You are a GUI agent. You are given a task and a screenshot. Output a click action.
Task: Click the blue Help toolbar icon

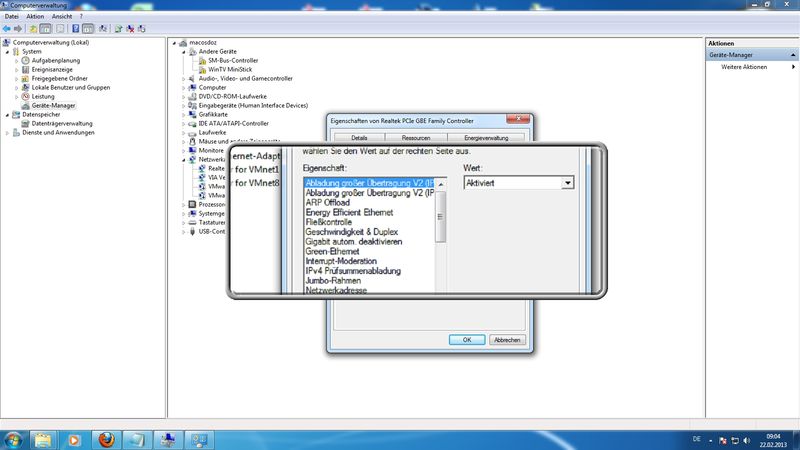pos(76,29)
